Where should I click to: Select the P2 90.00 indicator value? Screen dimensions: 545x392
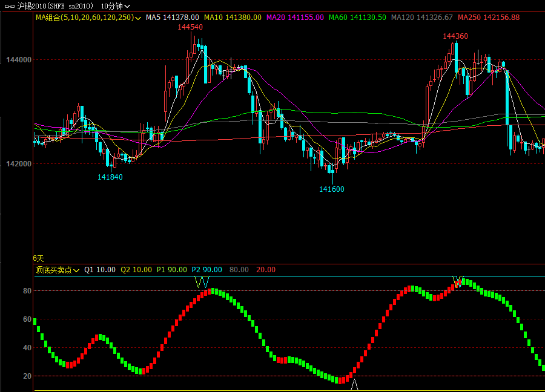point(207,270)
